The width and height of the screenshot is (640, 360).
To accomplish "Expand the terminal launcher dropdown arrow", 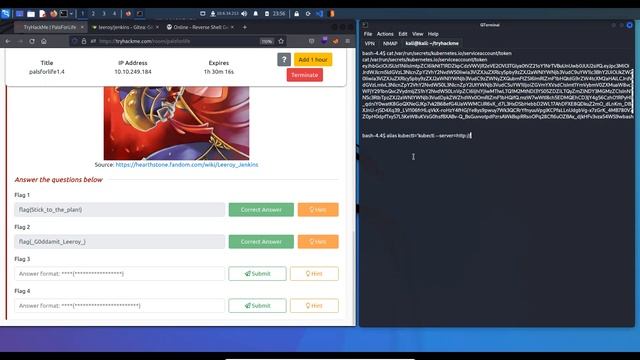I will point(71,14).
